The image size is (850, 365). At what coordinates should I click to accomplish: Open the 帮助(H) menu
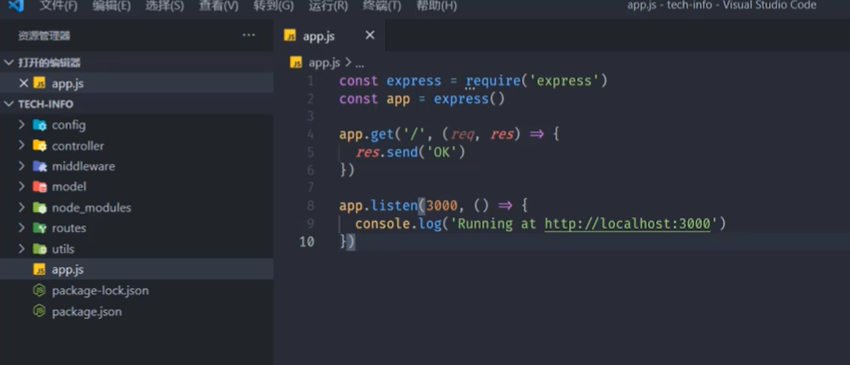[x=436, y=6]
